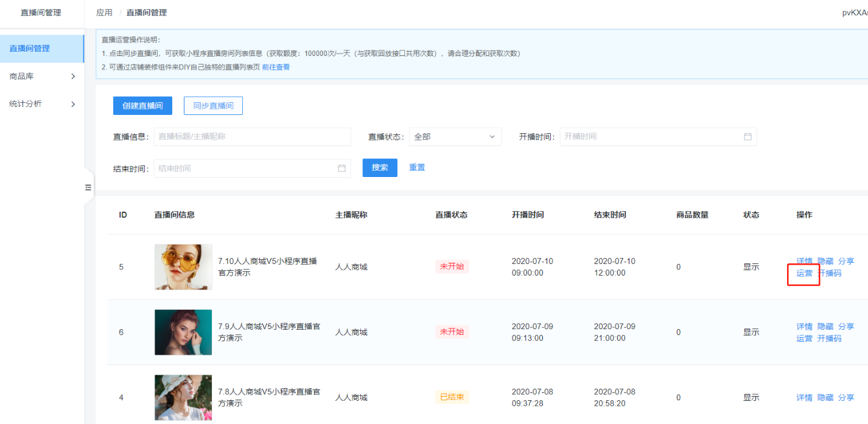Click thumbnail of the 7.8 live room

click(183, 397)
